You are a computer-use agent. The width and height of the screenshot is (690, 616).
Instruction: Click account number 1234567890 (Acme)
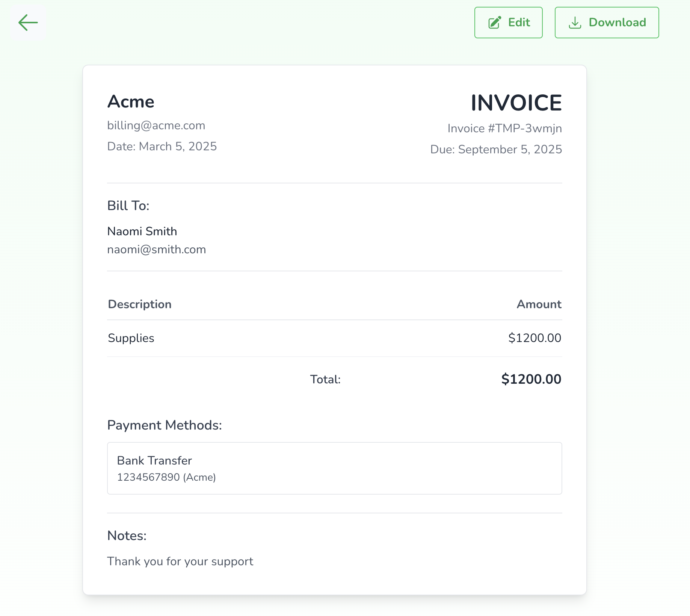coord(166,477)
